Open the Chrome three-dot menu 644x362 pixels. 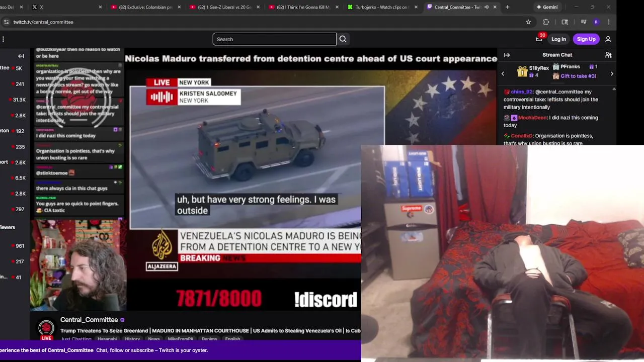609,22
